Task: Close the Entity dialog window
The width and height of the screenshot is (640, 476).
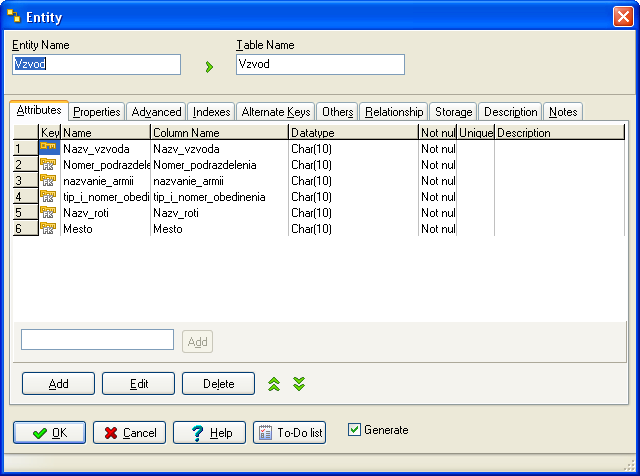Action: coord(623,17)
